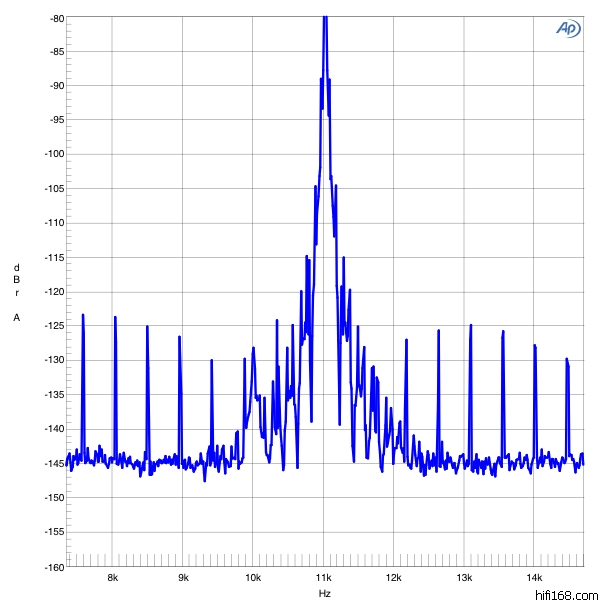Click the Hz axis title
The image size is (607, 610).
pyautogui.click(x=324, y=594)
